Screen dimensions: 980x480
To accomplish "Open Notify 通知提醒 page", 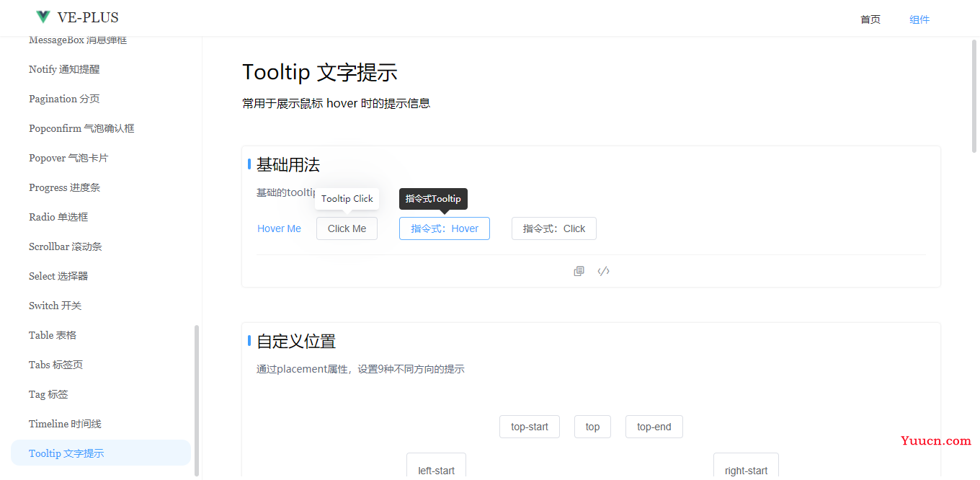I will [x=64, y=69].
